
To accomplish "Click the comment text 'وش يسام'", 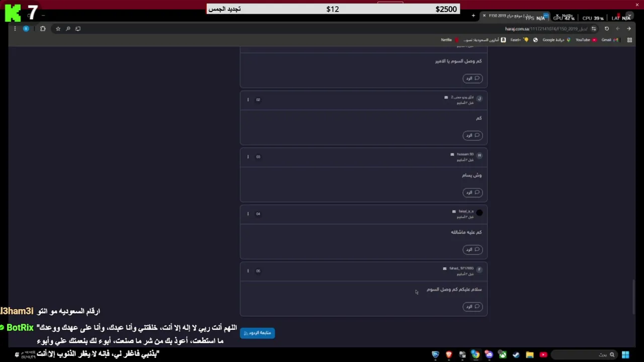I will point(472,175).
